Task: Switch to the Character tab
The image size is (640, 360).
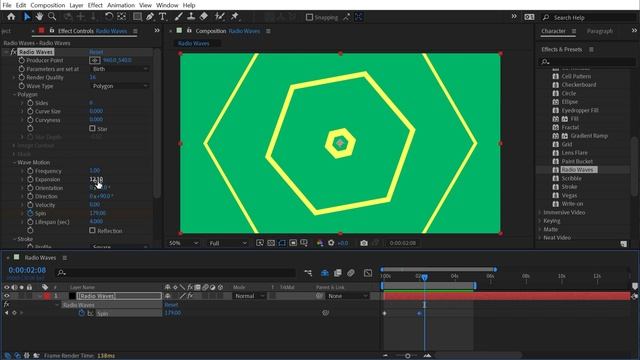Action: [x=553, y=31]
